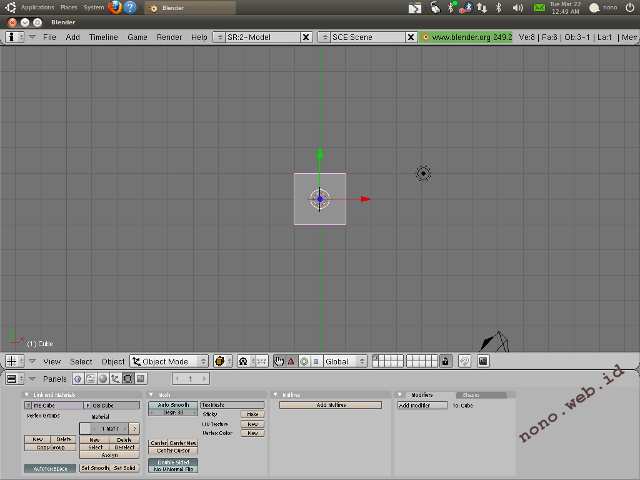Viewport: 640px width, 480px height.
Task: Toggle the layer lock padlock button
Action: point(445,361)
